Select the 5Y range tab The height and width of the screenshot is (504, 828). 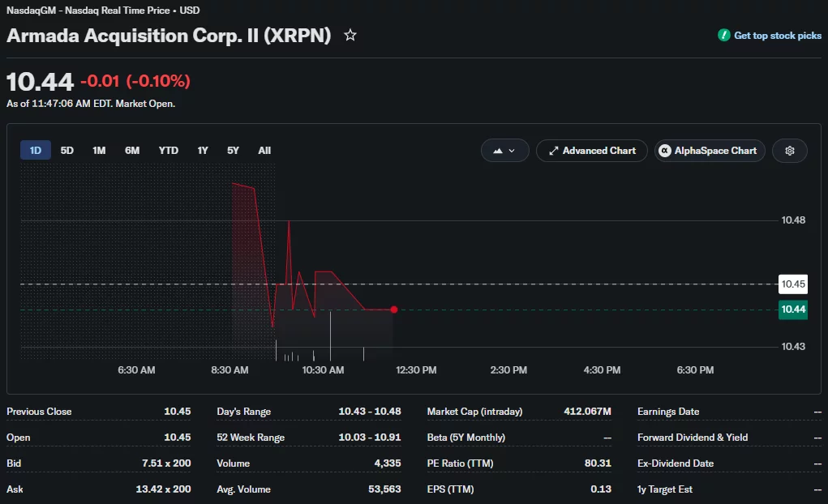pyautogui.click(x=233, y=151)
